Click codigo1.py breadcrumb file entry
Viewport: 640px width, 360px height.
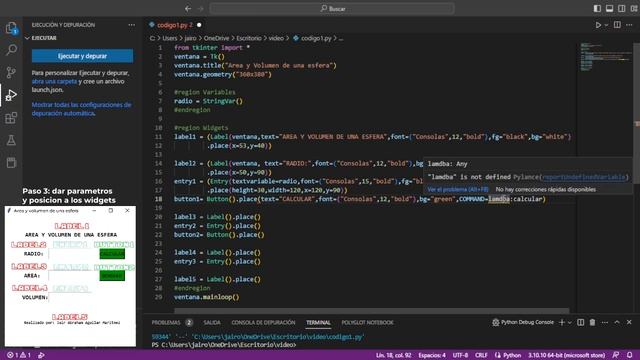pos(312,38)
